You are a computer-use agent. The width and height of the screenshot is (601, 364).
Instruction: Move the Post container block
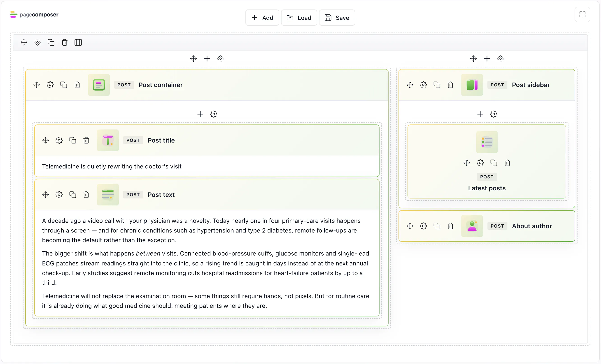[37, 85]
